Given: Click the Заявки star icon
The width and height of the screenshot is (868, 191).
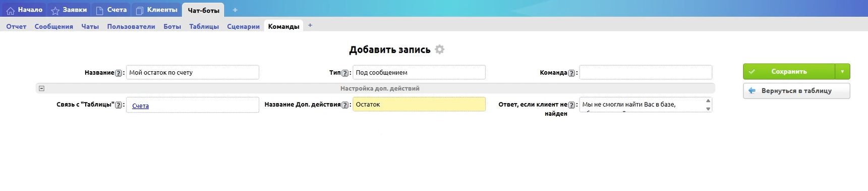Looking at the screenshot, I should 55,10.
